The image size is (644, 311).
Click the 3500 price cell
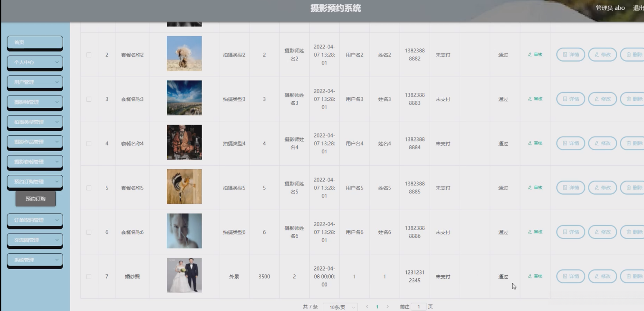pos(264,277)
